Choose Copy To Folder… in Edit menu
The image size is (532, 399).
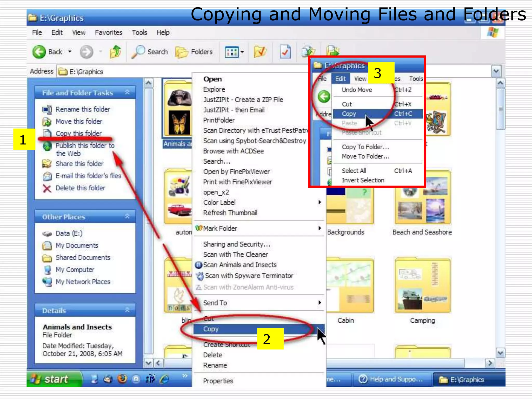(x=377, y=147)
